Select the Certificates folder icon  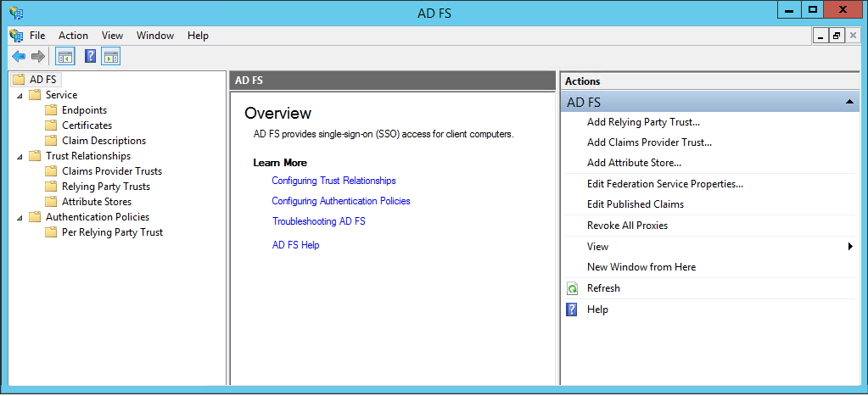(x=51, y=125)
